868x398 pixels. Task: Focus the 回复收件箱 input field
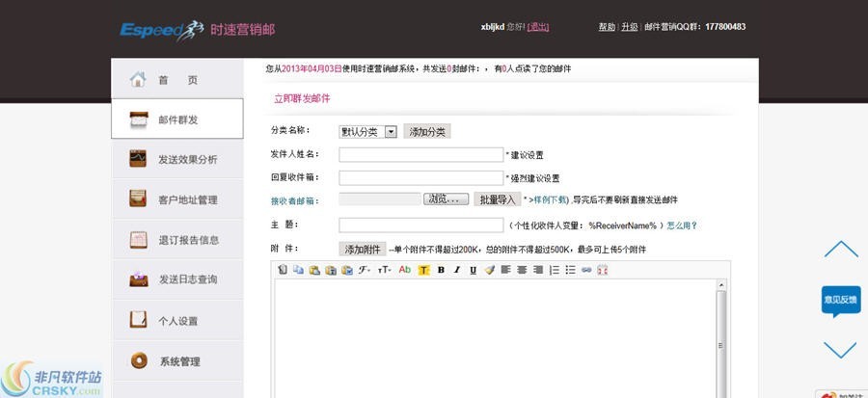[x=420, y=178]
